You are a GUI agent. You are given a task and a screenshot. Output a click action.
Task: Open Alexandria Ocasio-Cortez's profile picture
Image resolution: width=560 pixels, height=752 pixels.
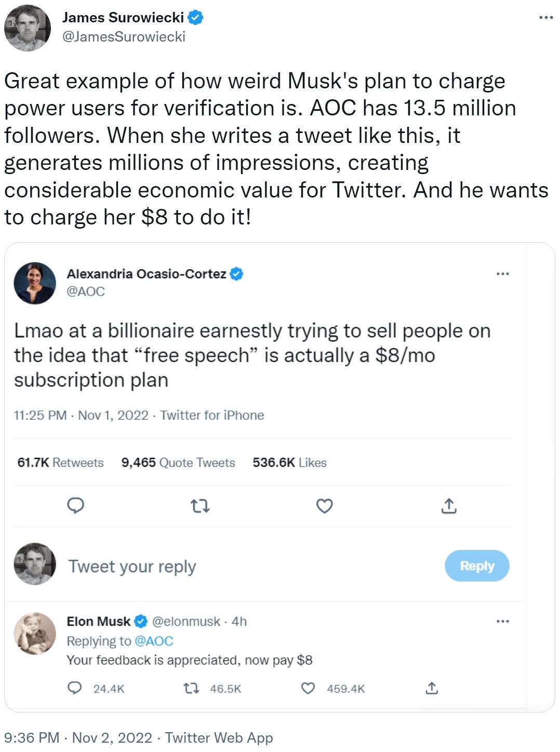[34, 282]
